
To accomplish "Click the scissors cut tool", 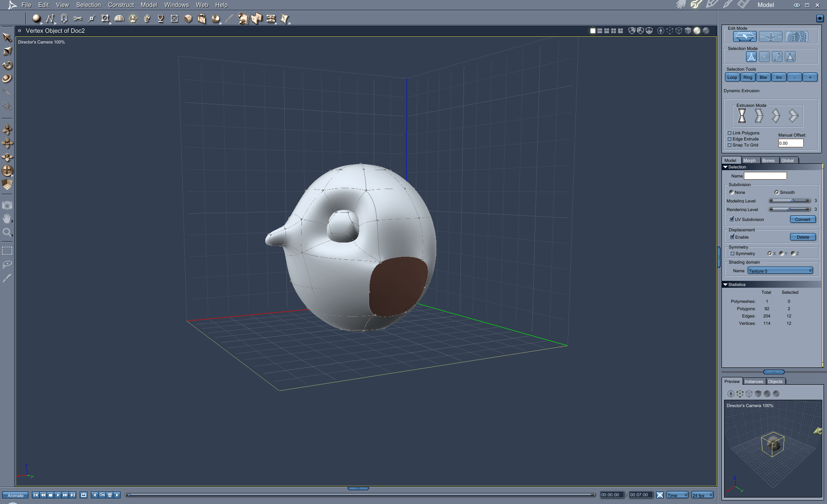I will click(78, 18).
